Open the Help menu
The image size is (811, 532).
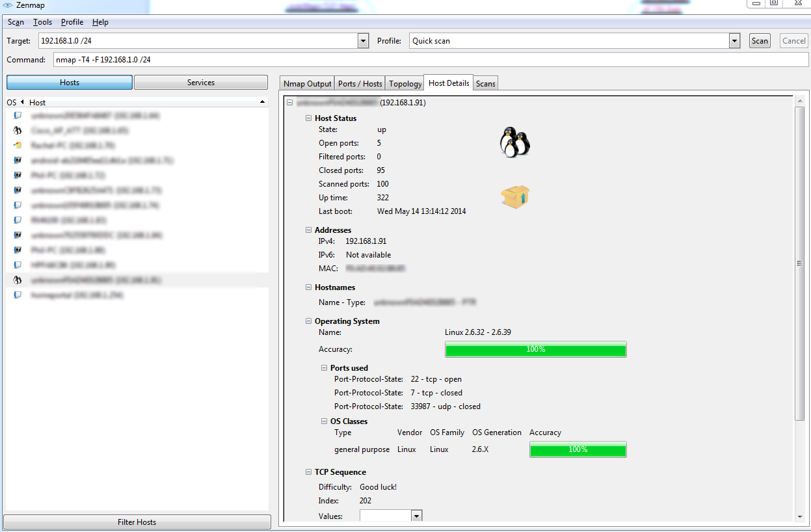point(100,22)
